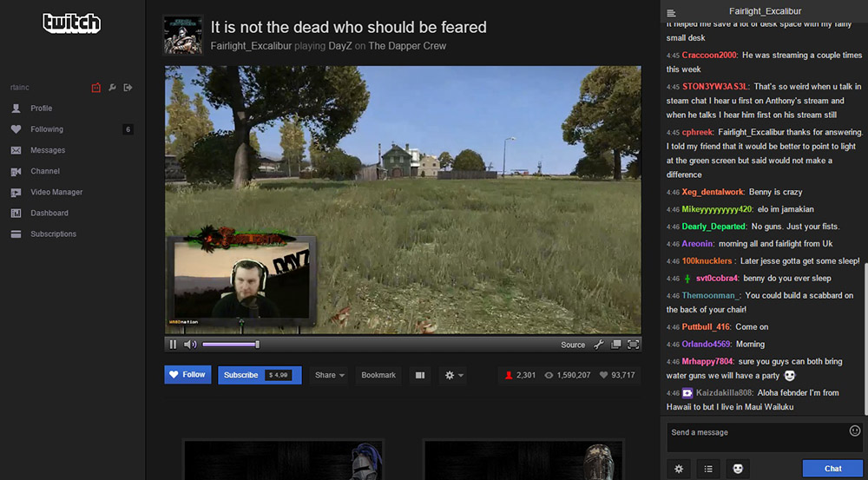Click the face emoticon button below chat
The width and height of the screenshot is (868, 480).
(738, 469)
